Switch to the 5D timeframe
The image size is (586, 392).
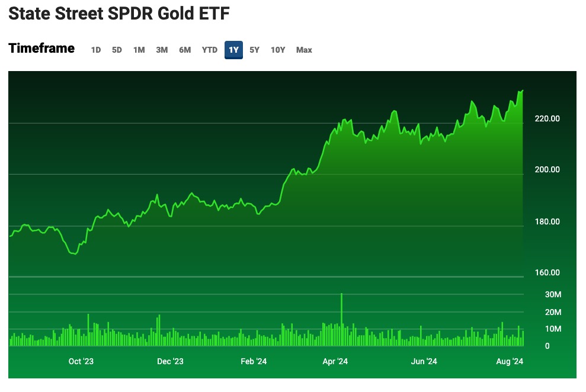[117, 50]
